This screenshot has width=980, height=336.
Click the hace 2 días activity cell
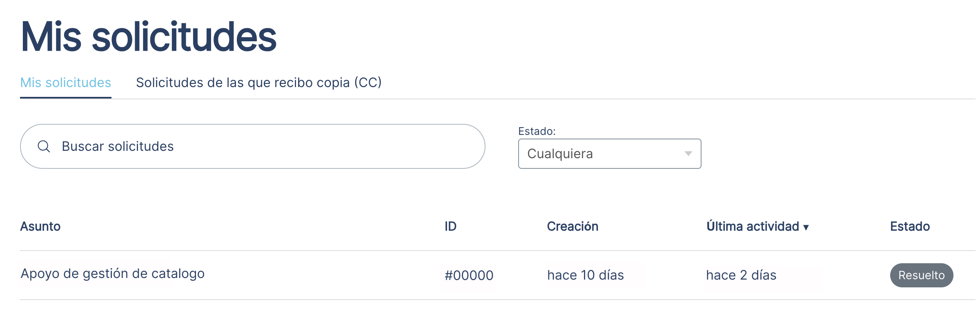click(x=741, y=275)
